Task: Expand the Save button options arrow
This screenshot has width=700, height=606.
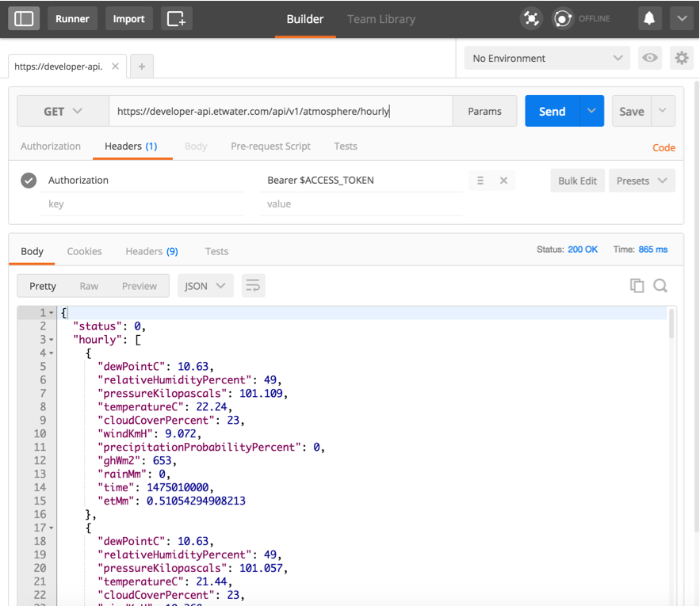Action: 663,111
